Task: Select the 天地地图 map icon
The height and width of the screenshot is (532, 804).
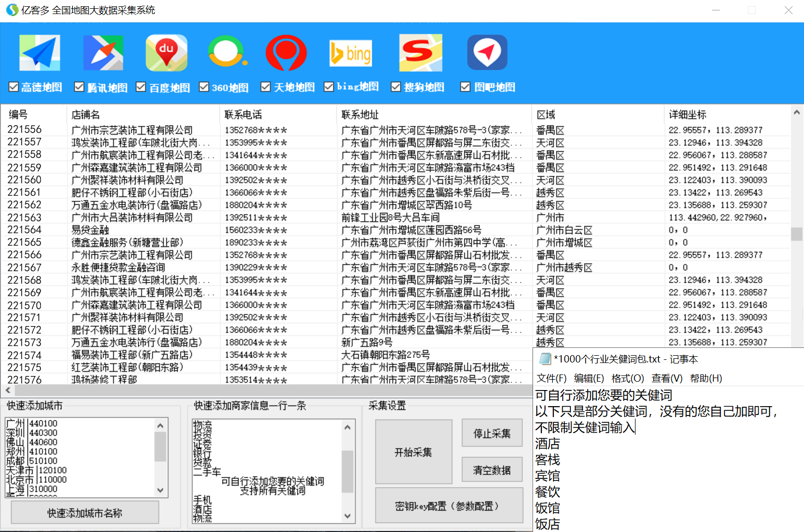Action: click(x=287, y=52)
